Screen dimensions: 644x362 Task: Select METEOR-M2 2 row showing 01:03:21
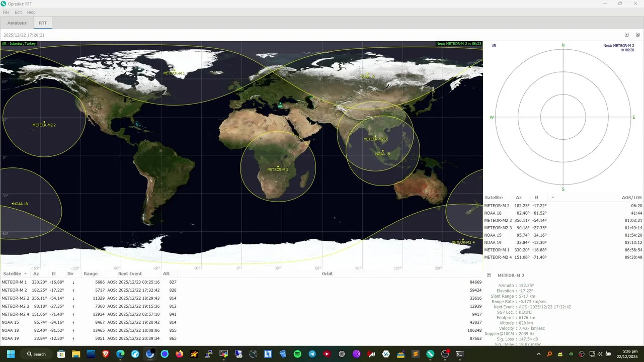tap(563, 220)
